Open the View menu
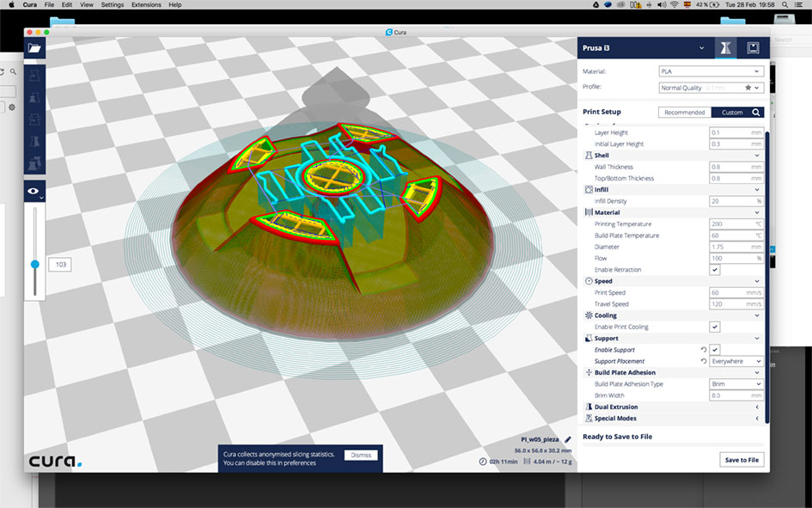The image size is (812, 508). point(87,4)
